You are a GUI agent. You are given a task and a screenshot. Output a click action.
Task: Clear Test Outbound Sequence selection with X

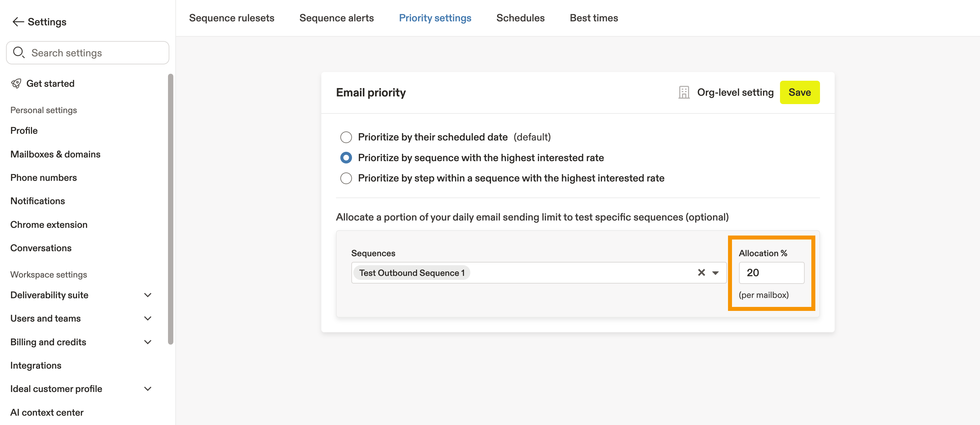point(701,273)
